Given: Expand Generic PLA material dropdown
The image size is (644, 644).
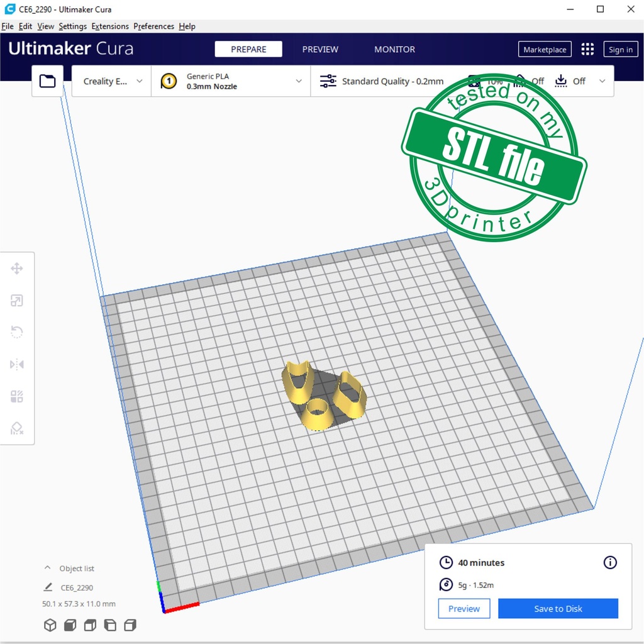Looking at the screenshot, I should click(231, 81).
